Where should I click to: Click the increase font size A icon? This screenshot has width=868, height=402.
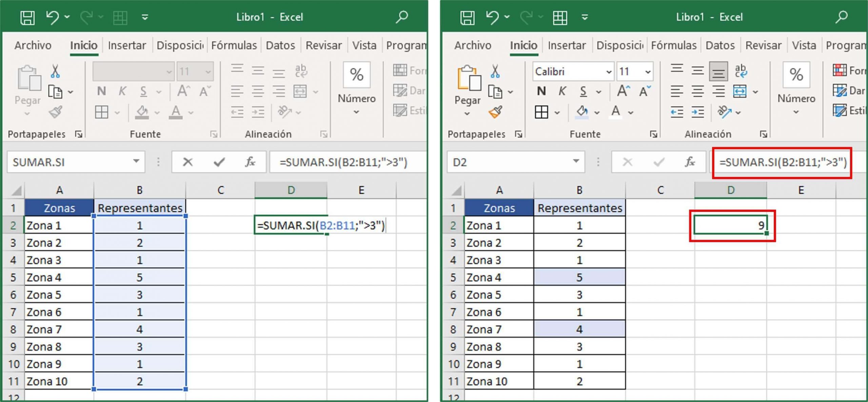coord(623,90)
